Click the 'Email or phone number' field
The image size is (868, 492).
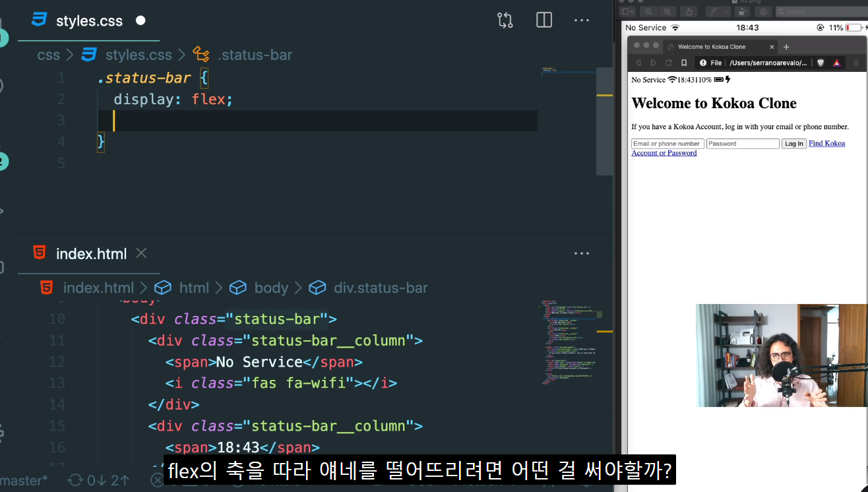[667, 144]
